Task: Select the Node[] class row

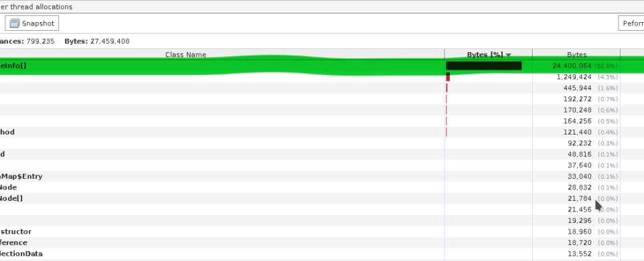Action: [322, 199]
